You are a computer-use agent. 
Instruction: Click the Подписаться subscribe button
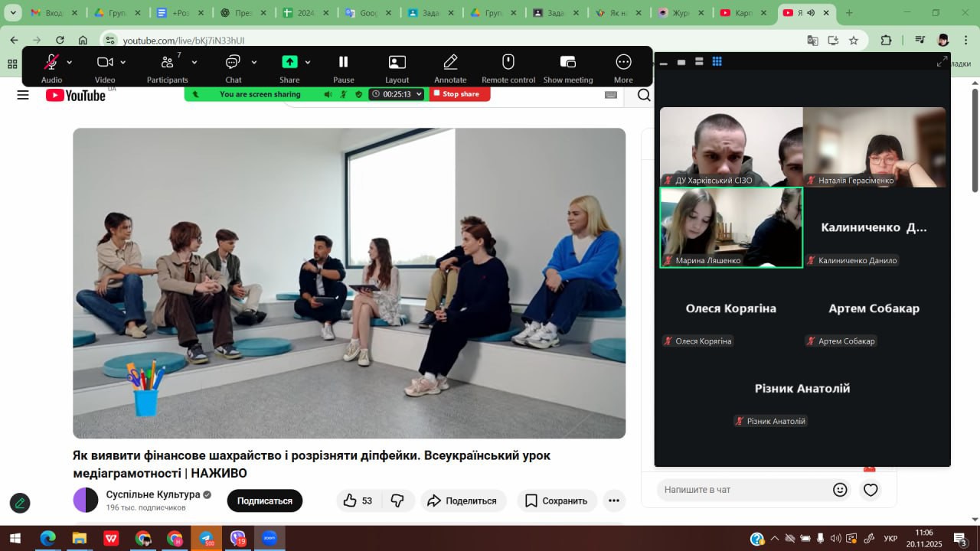pyautogui.click(x=264, y=500)
